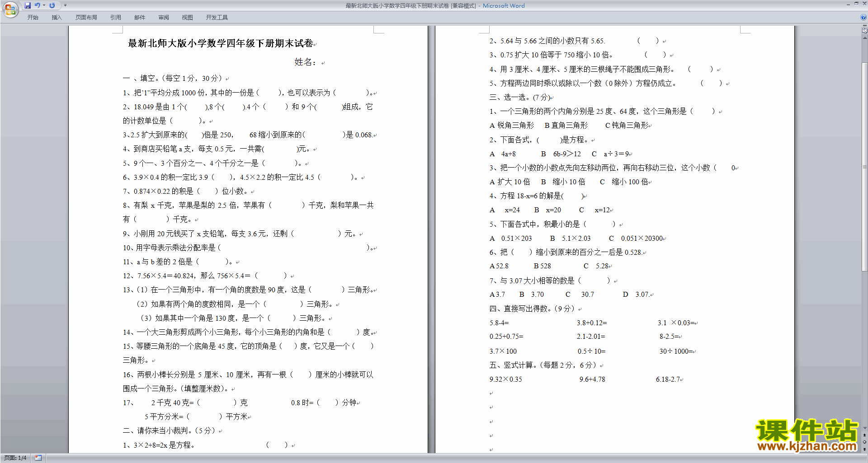The height and width of the screenshot is (463, 868).
Task: Switch to 视图 ribbon tab
Action: pos(188,17)
